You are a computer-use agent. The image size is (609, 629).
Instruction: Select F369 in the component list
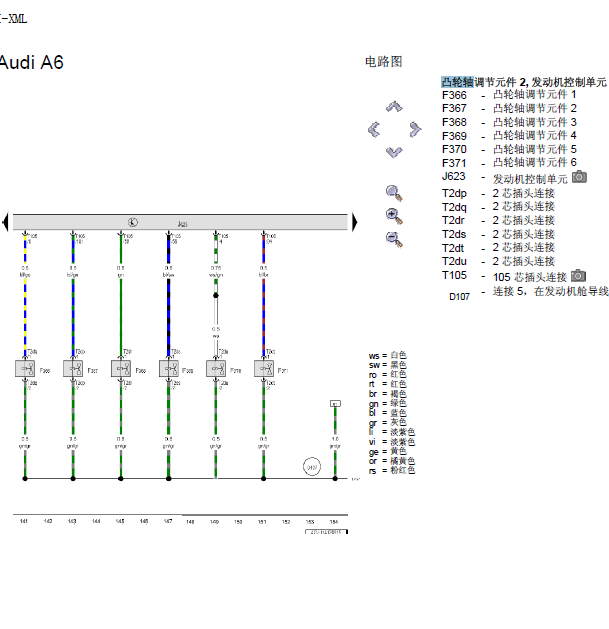coord(454,136)
